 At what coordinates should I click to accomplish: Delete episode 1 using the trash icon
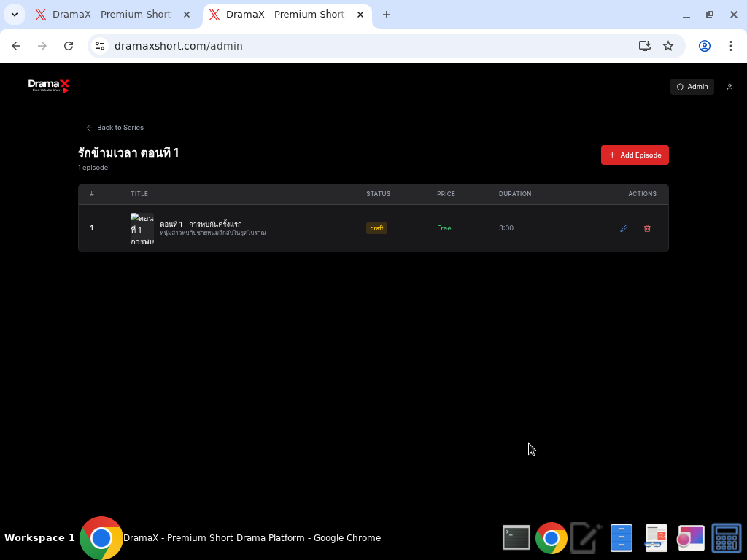647,228
